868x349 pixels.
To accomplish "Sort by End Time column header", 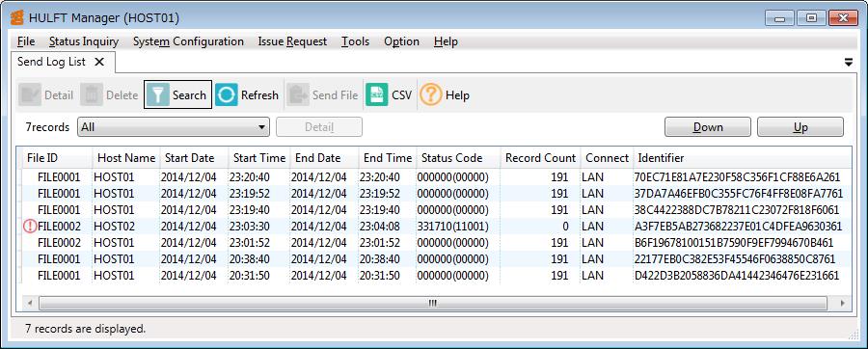I will point(388,158).
